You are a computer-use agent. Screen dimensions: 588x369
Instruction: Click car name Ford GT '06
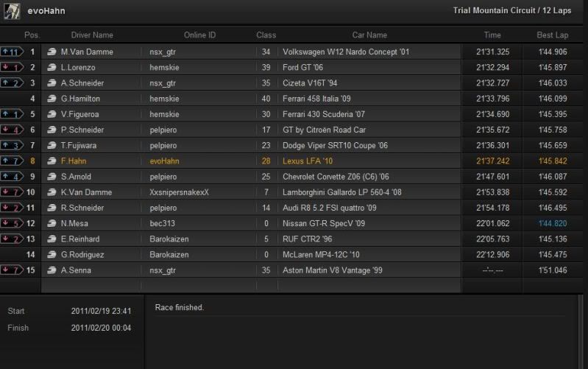coord(302,68)
